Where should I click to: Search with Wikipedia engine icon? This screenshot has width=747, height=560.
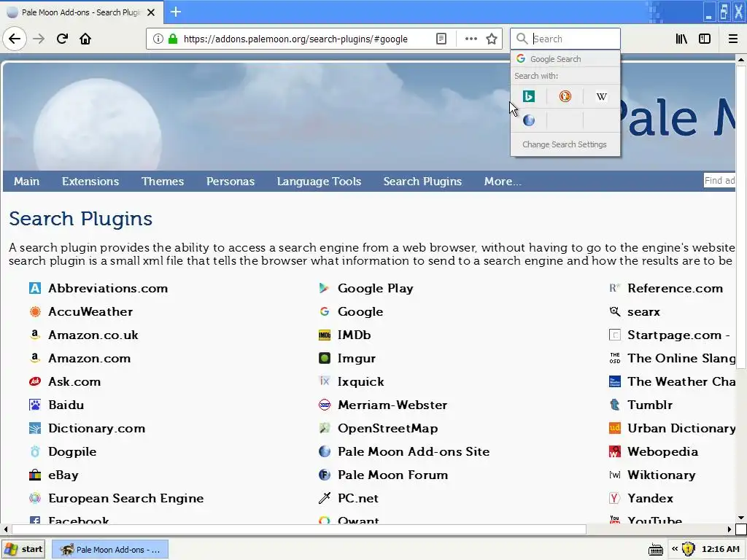[x=601, y=96]
